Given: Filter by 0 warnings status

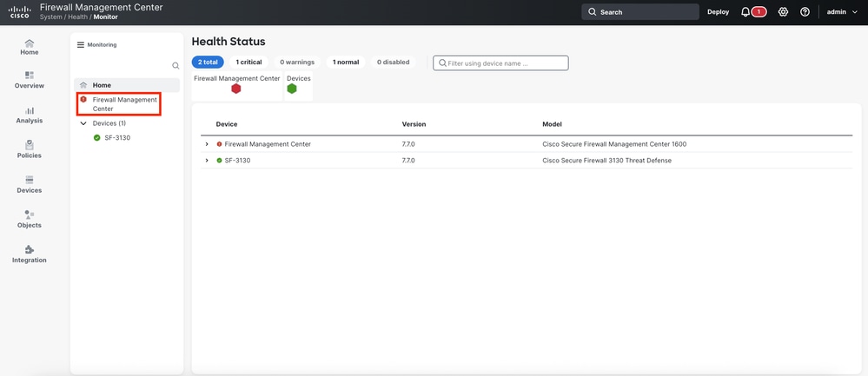Looking at the screenshot, I should point(297,63).
